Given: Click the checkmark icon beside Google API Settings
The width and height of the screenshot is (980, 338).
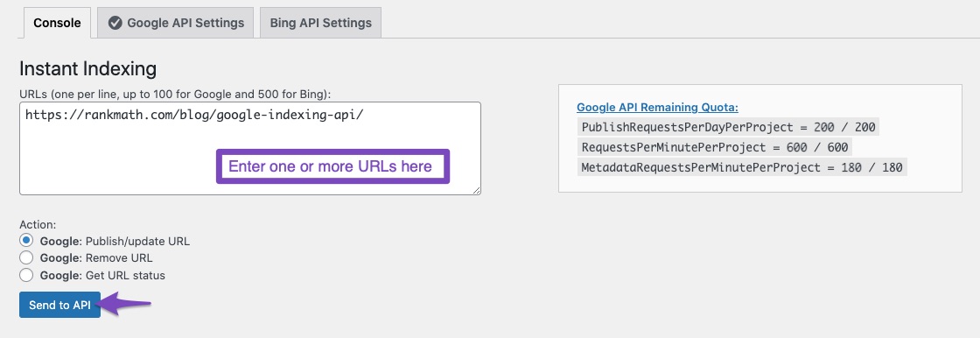Looking at the screenshot, I should pos(115,23).
